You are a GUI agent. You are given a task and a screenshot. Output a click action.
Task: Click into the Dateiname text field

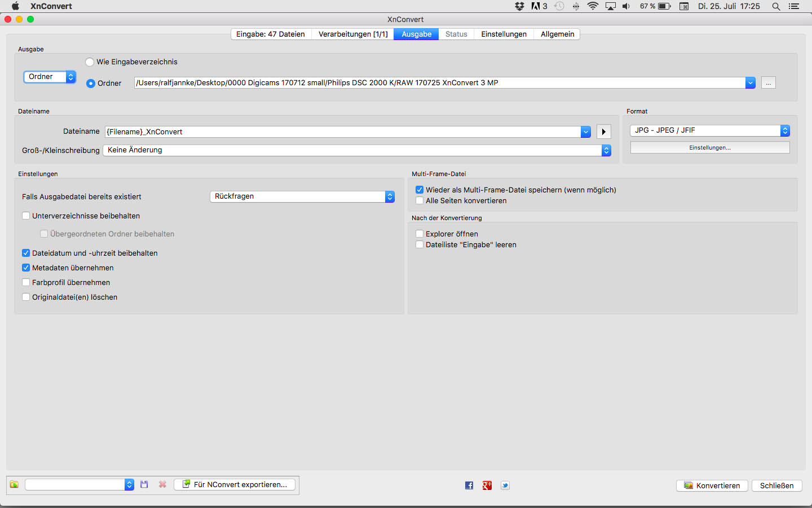[342, 132]
